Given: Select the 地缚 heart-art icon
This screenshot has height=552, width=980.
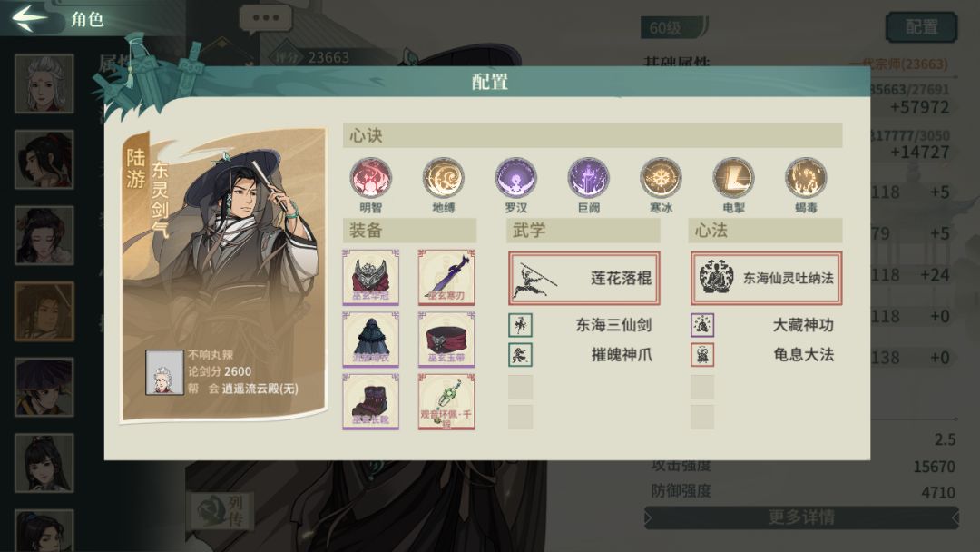Looking at the screenshot, I should 443,178.
